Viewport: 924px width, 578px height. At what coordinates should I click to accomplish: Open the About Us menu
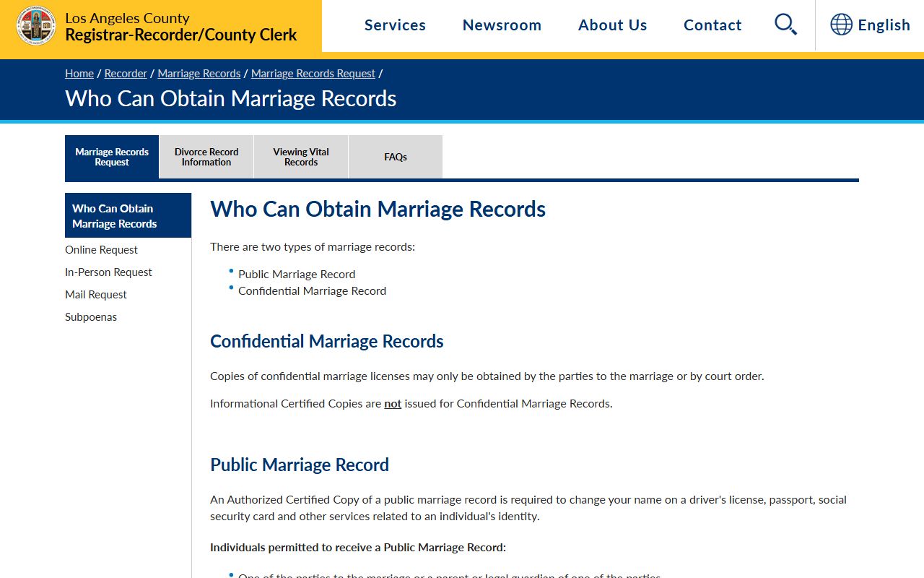click(612, 25)
